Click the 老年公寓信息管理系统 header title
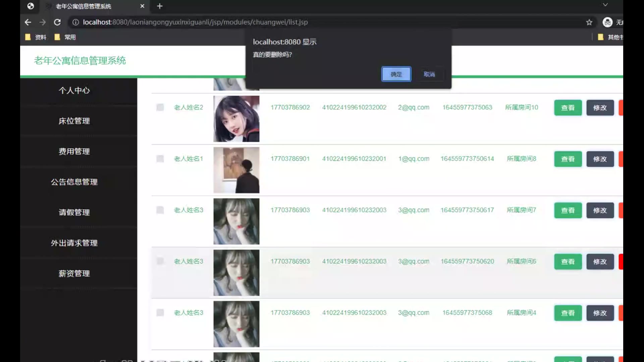This screenshot has width=644, height=362. pyautogui.click(x=80, y=61)
